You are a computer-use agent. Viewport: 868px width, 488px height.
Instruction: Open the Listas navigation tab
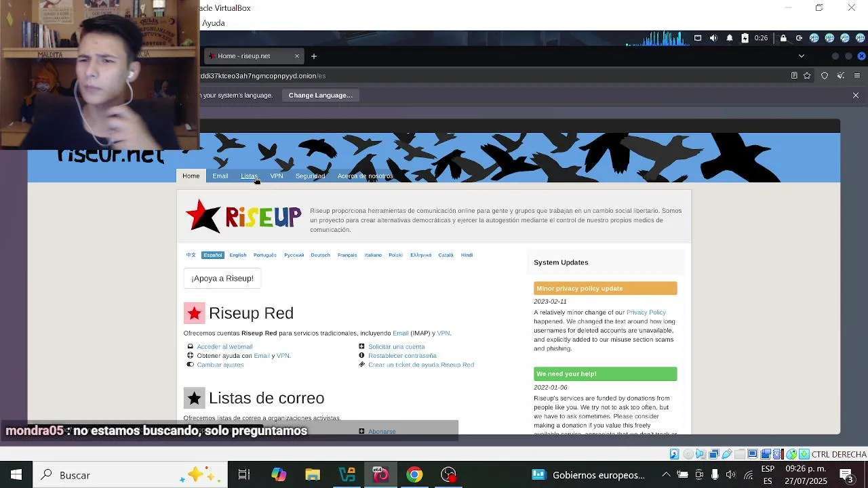[249, 176]
